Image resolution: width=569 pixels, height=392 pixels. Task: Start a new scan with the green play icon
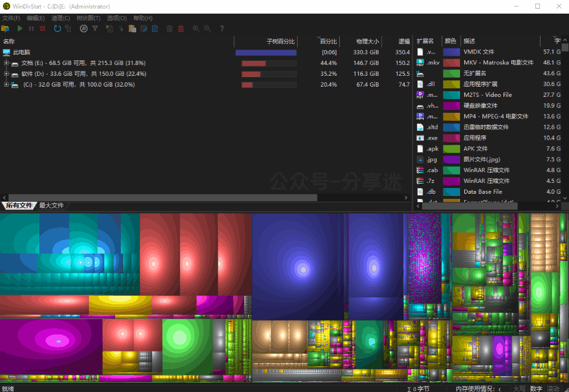[x=19, y=28]
